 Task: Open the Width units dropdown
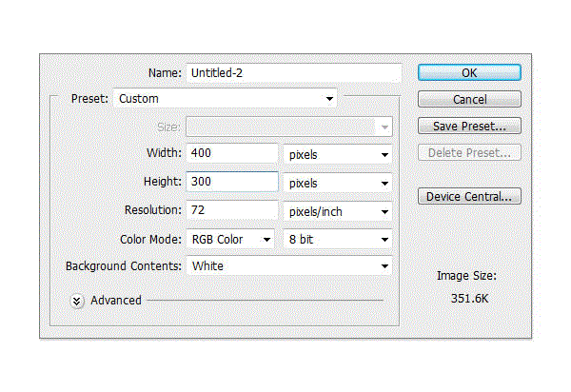[x=338, y=154]
